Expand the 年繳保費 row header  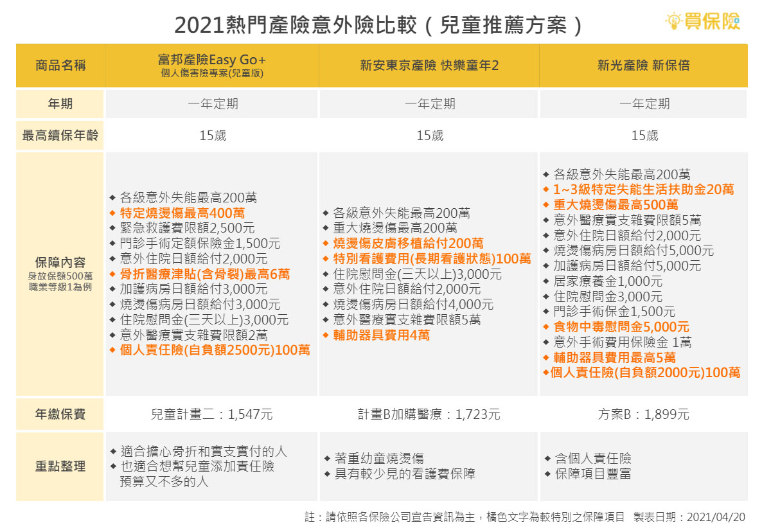point(60,414)
